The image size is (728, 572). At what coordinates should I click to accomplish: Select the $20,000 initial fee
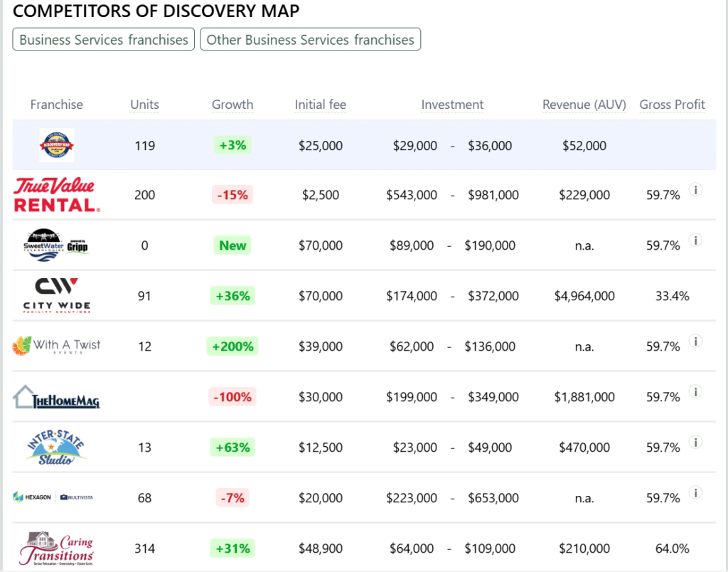321,498
